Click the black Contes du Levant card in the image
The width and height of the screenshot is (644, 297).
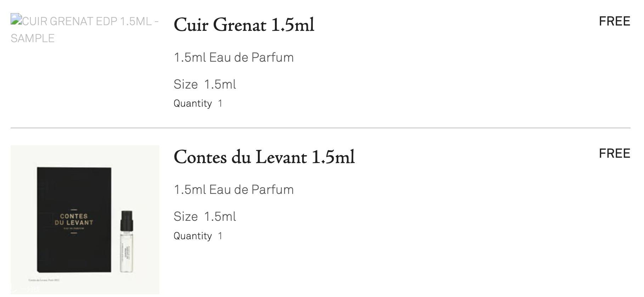pos(74,220)
